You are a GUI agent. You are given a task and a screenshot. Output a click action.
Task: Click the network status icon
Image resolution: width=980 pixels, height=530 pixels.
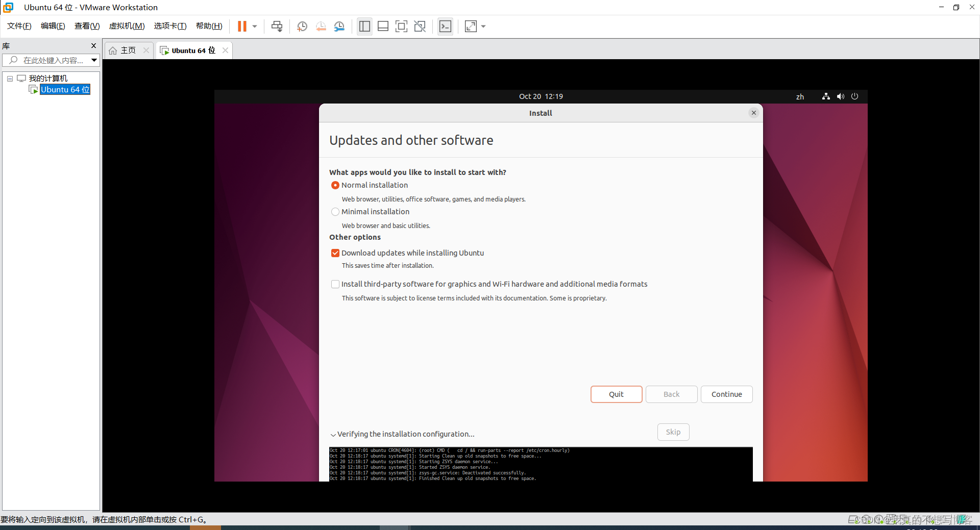click(826, 96)
